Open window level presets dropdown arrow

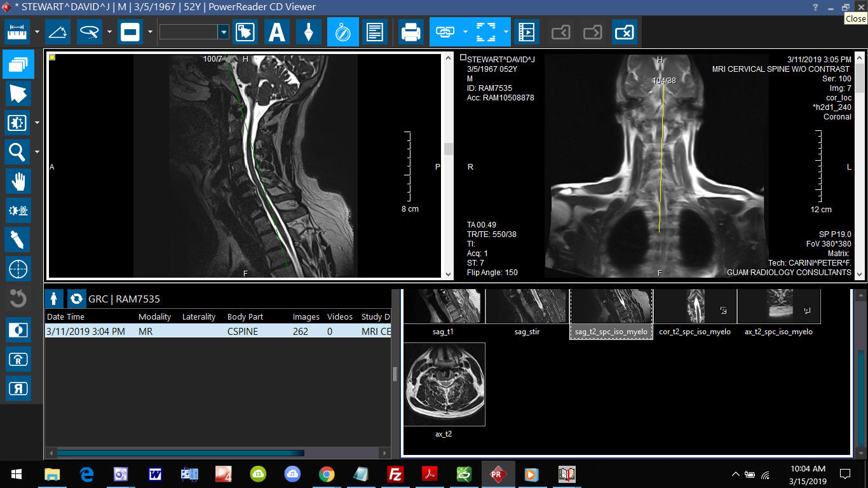37,123
